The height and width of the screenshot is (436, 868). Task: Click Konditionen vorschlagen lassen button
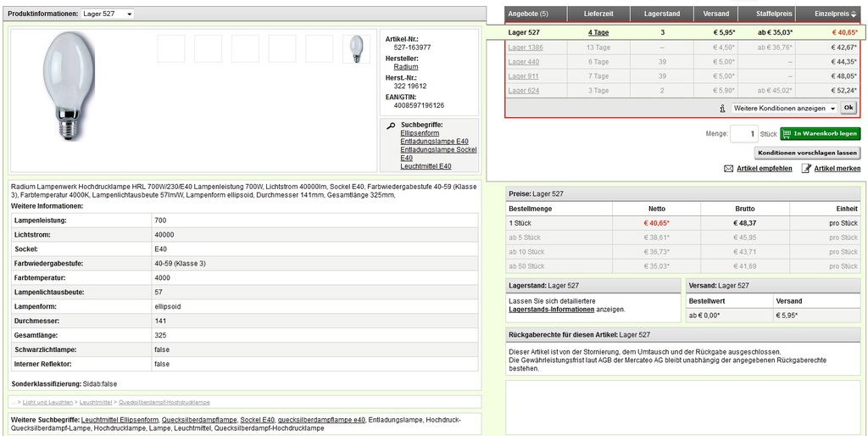(x=807, y=153)
